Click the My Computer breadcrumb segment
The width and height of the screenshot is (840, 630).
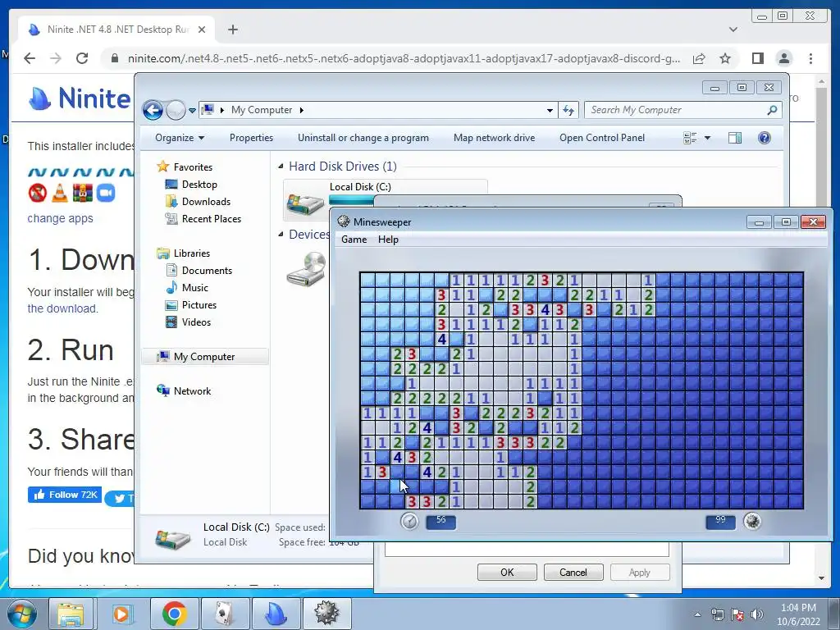(x=262, y=110)
